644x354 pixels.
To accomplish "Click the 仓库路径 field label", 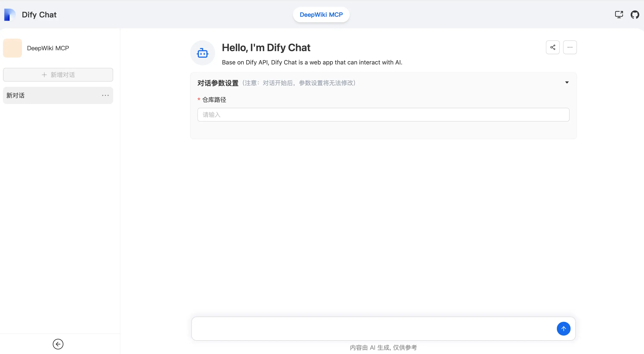I will 214,100.
